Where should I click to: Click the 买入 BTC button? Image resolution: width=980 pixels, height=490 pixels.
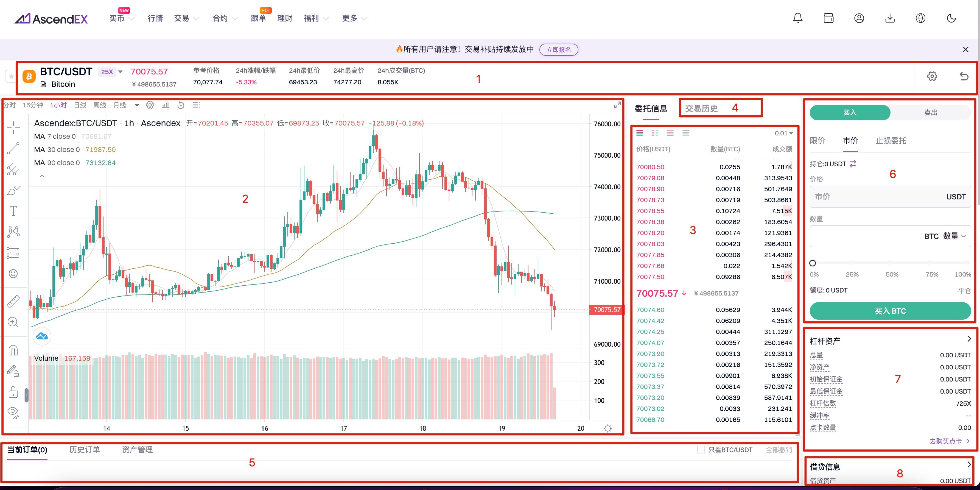[890, 311]
